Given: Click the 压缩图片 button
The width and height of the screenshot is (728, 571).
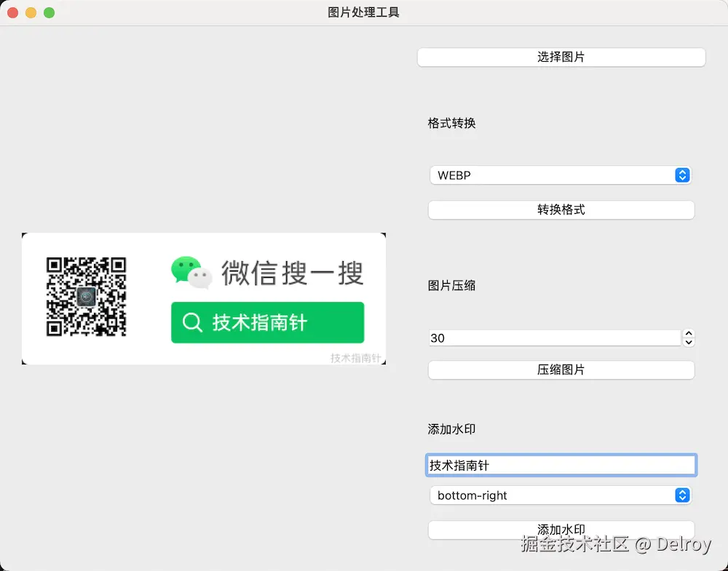Looking at the screenshot, I should (x=561, y=370).
